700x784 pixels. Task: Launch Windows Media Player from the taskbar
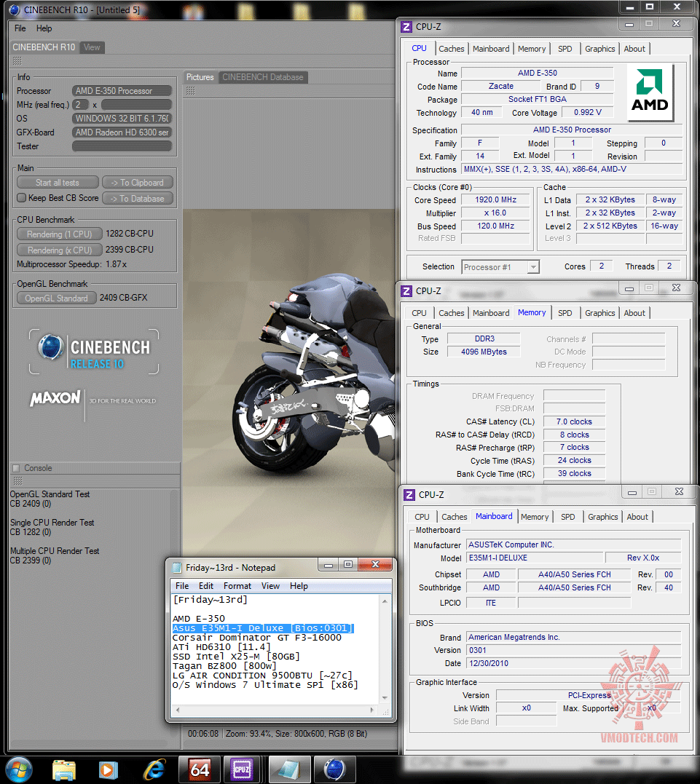click(108, 770)
